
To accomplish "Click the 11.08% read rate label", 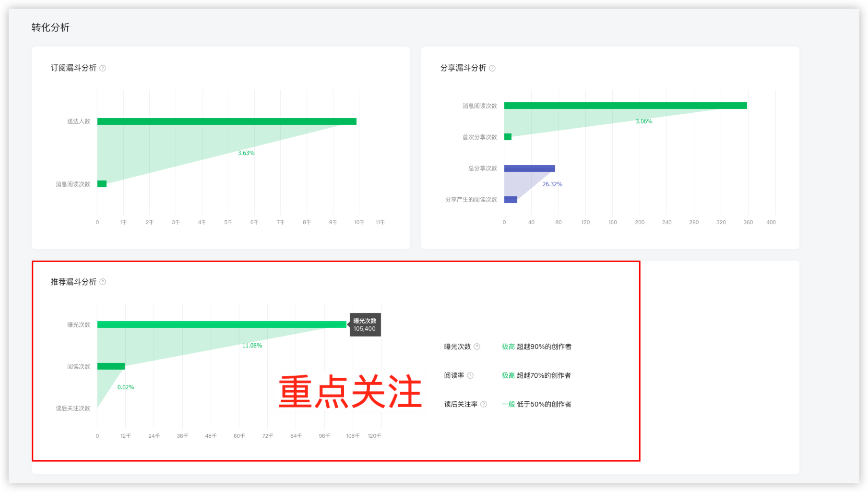I will [x=252, y=346].
